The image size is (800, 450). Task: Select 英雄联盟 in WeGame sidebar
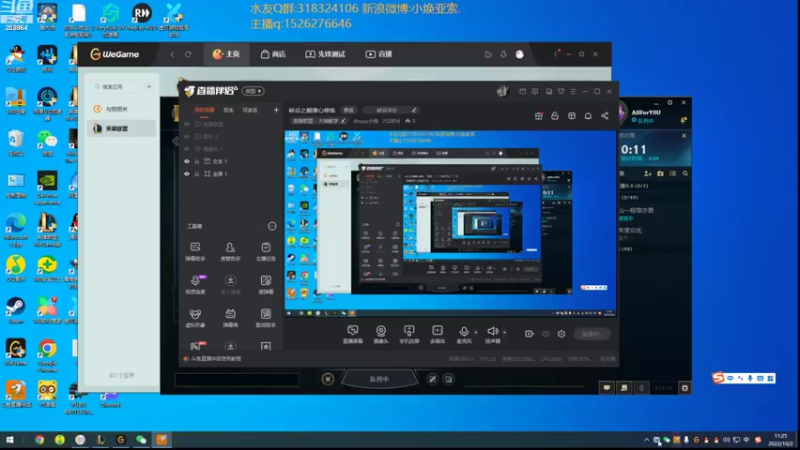[x=121, y=129]
